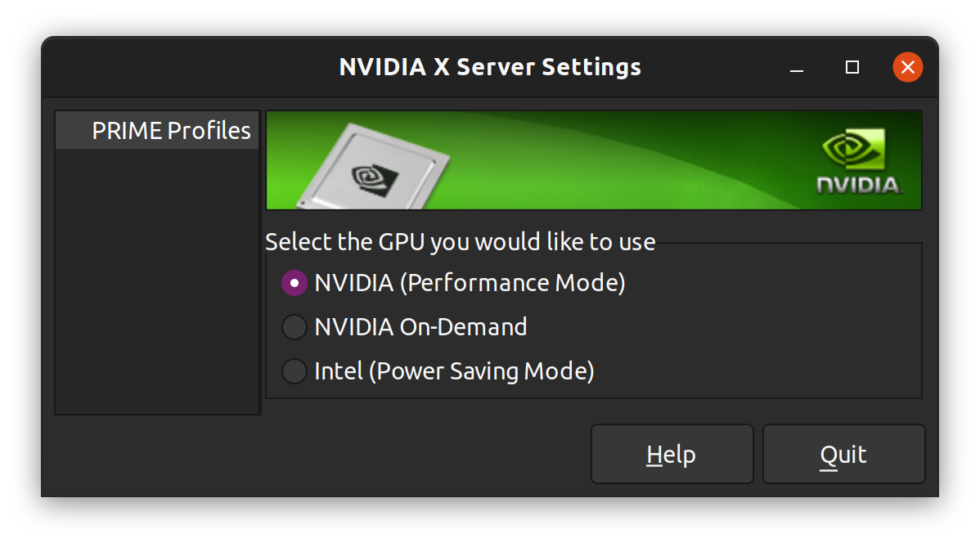Minimize the NVIDIA X Server Settings window

(797, 68)
